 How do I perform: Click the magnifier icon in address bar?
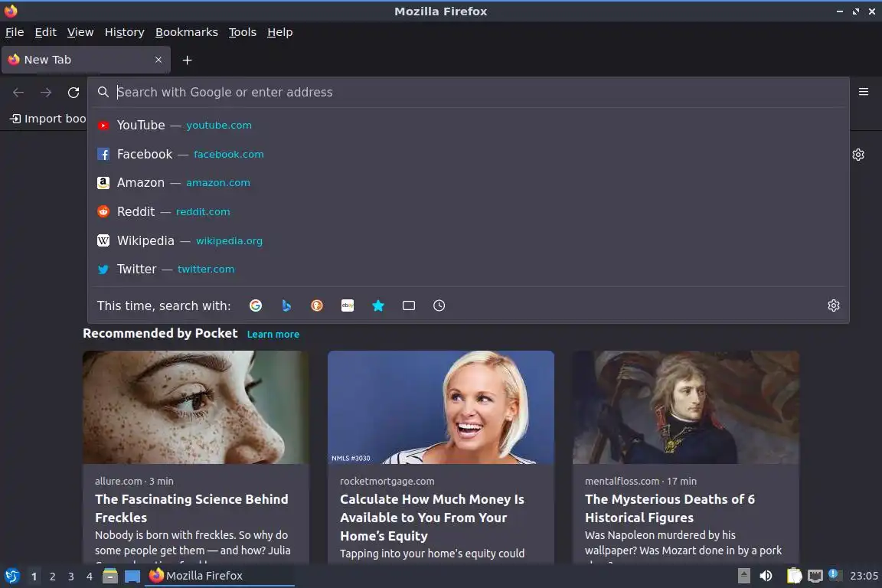click(103, 92)
